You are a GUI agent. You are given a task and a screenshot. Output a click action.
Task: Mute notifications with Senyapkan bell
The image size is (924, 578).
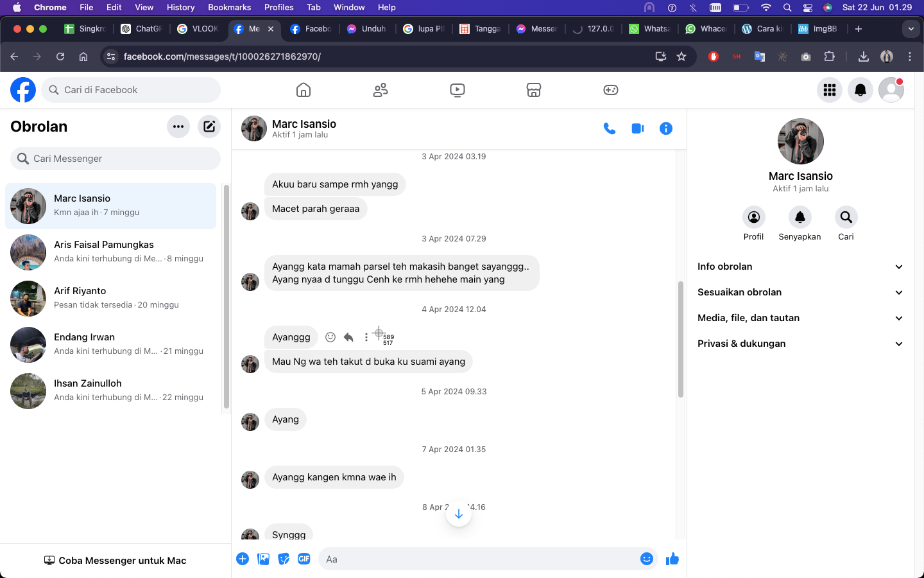pos(800,218)
